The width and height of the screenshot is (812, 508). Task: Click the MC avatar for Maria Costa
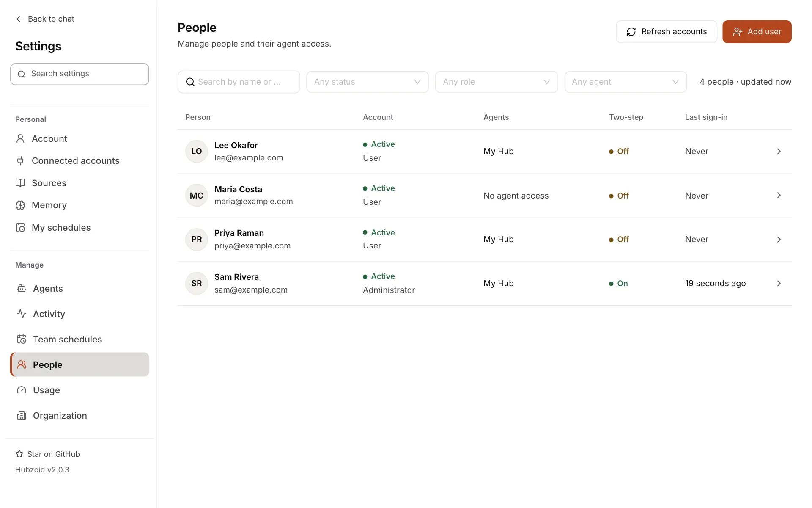click(x=197, y=196)
